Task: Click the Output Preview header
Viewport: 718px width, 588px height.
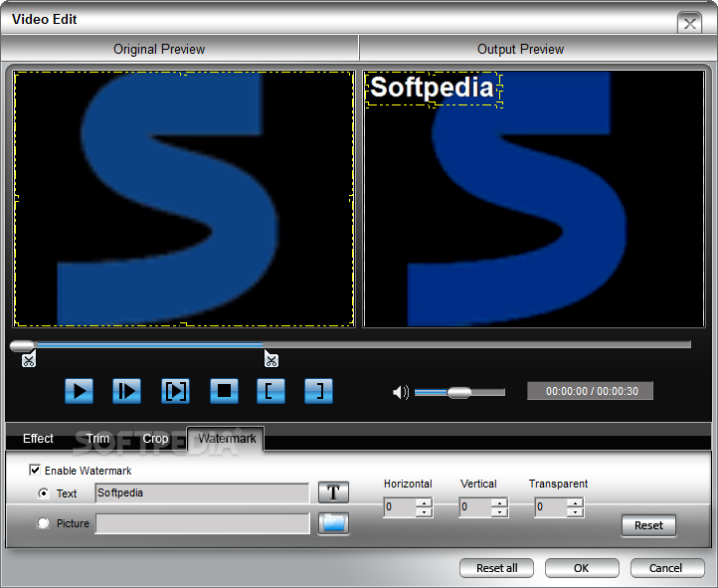Action: (520, 49)
